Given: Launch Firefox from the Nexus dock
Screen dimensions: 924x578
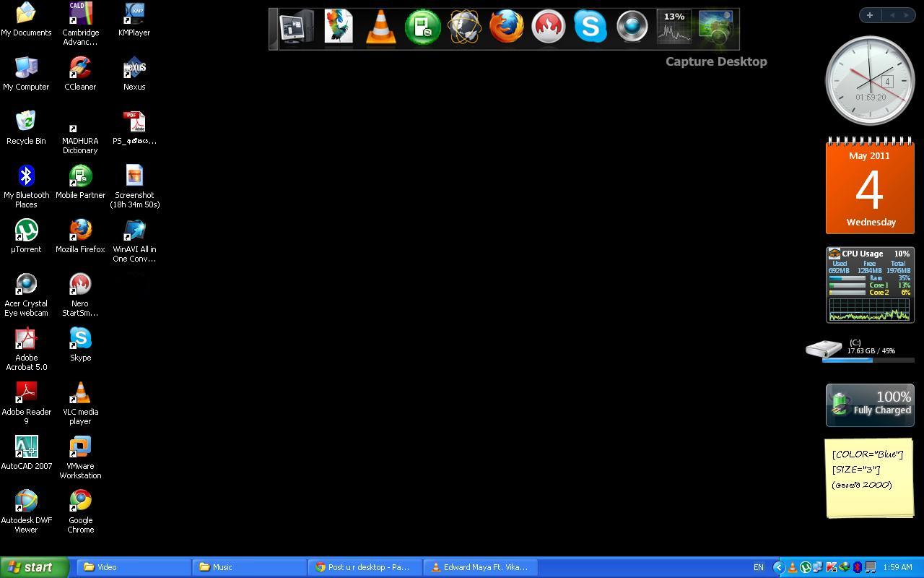Looking at the screenshot, I should (506, 27).
